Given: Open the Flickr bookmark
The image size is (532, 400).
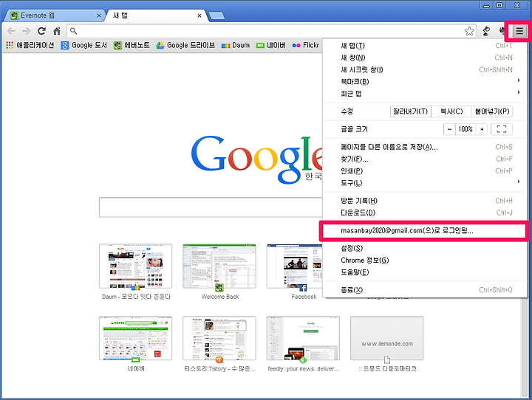Looking at the screenshot, I should pyautogui.click(x=306, y=45).
